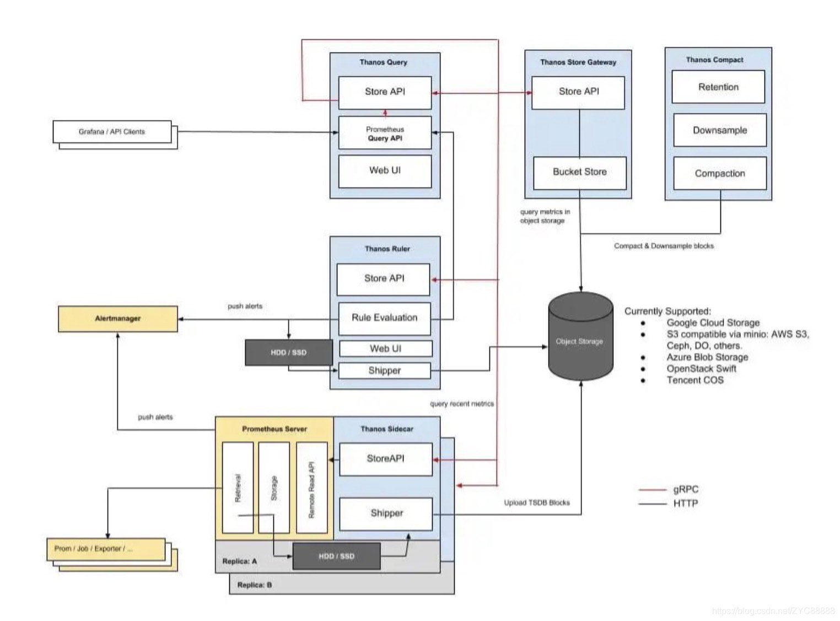Select the Retention box
This screenshot has width=840, height=621.
click(x=718, y=87)
